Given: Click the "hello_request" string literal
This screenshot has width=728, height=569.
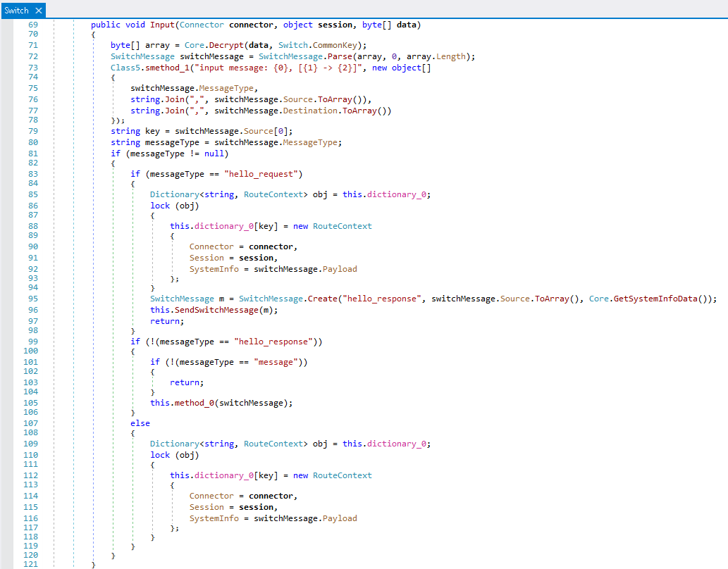Looking at the screenshot, I should [x=269, y=173].
